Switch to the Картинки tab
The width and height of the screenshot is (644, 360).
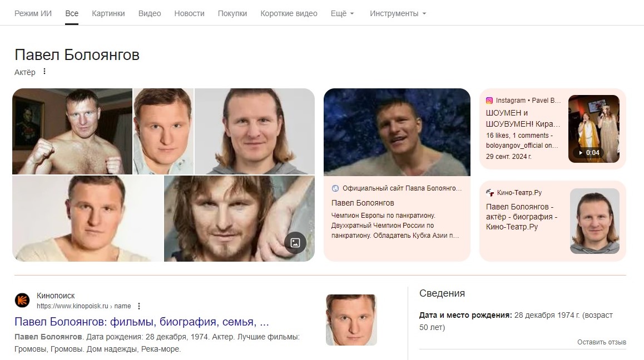108,13
